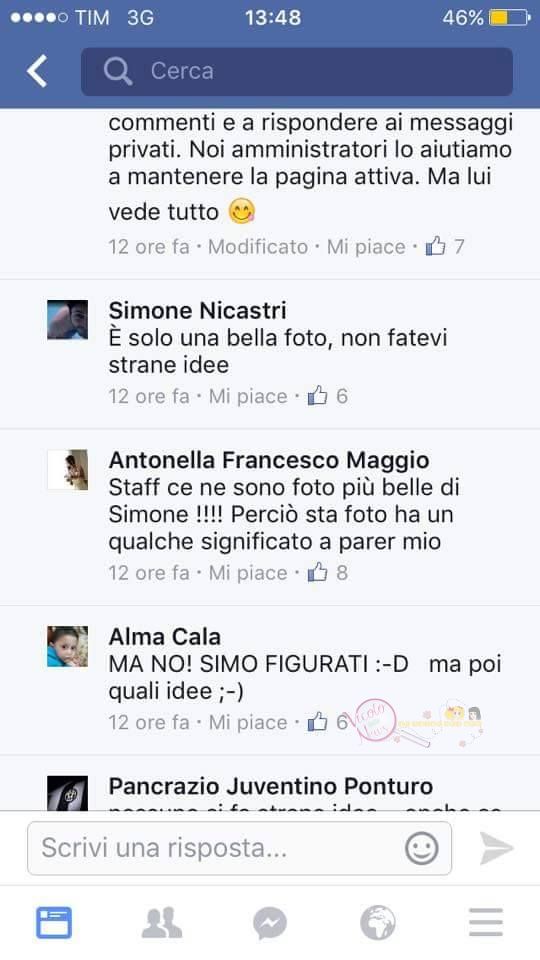Tap the Cerca search field
Viewport: 540px width, 960px height.
tap(297, 72)
